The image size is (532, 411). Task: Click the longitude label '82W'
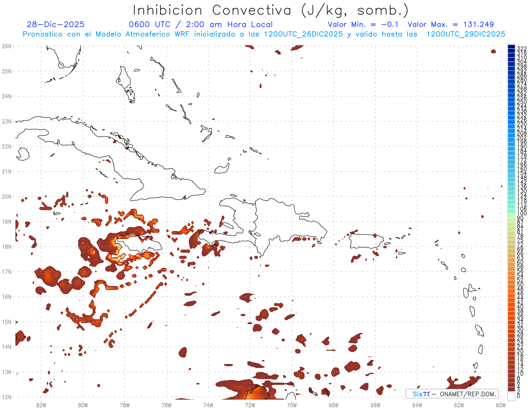coord(41,405)
